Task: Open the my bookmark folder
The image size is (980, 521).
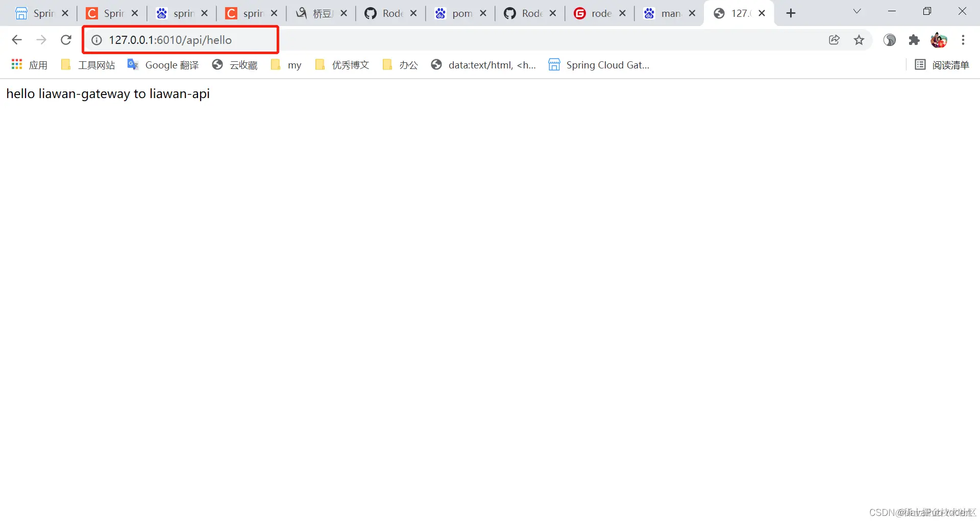Action: 286,65
